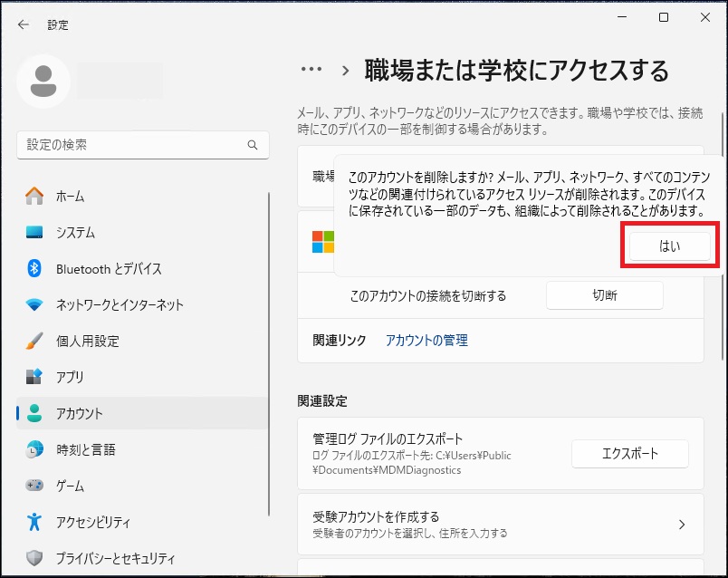Expand 受験アカウントを作成する chevron
Screen dimensions: 728x578
point(681,525)
